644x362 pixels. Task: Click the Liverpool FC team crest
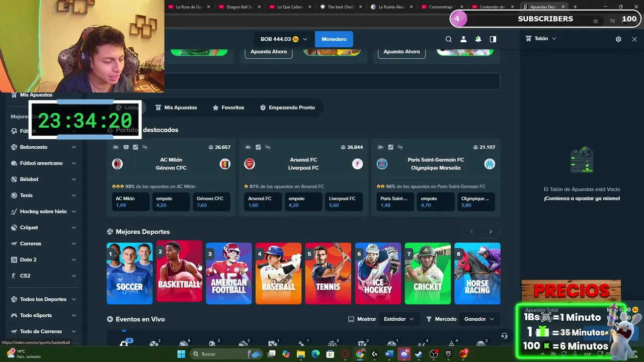(357, 164)
